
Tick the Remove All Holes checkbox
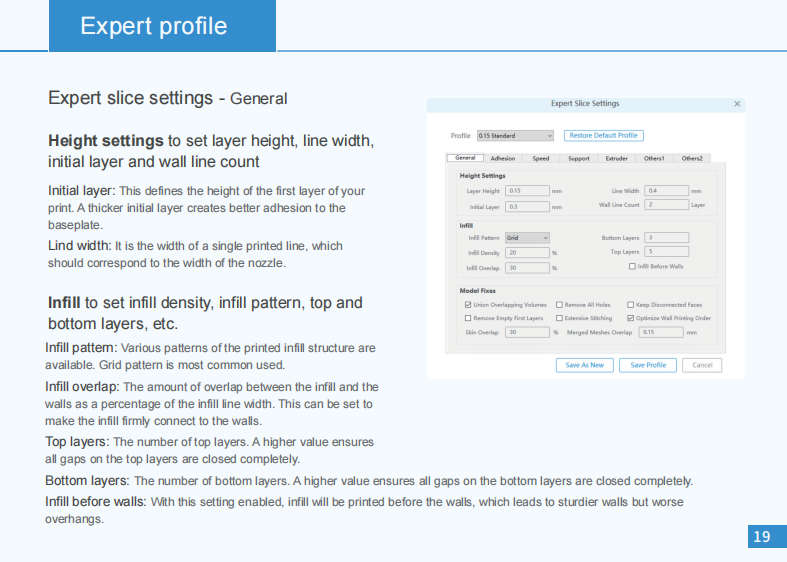coord(560,305)
